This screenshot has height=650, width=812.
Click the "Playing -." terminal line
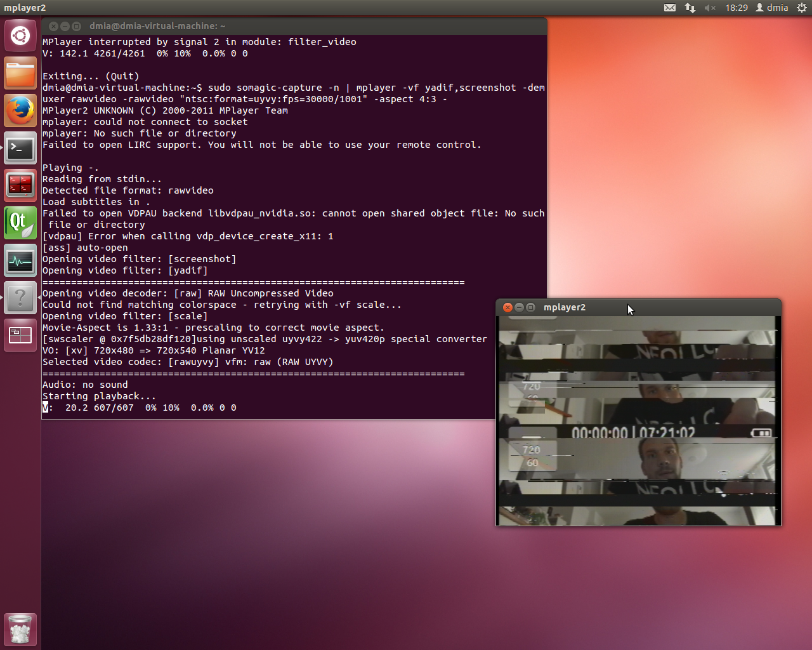(70, 168)
